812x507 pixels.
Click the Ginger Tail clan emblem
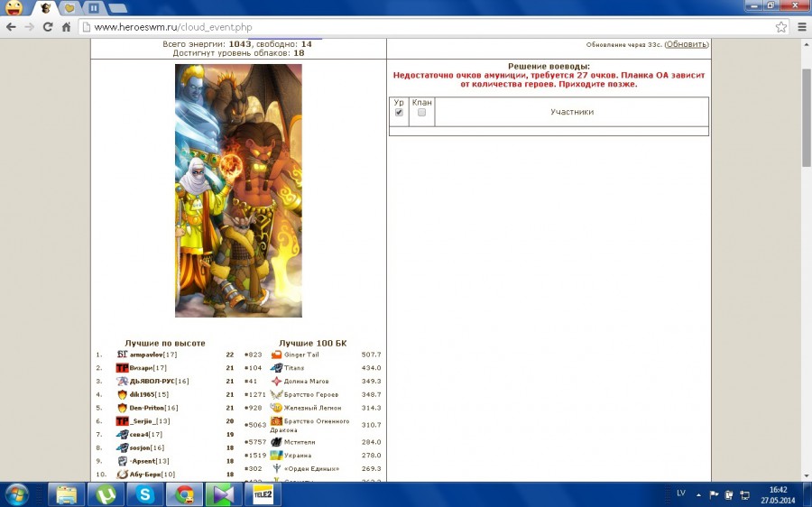(x=277, y=355)
